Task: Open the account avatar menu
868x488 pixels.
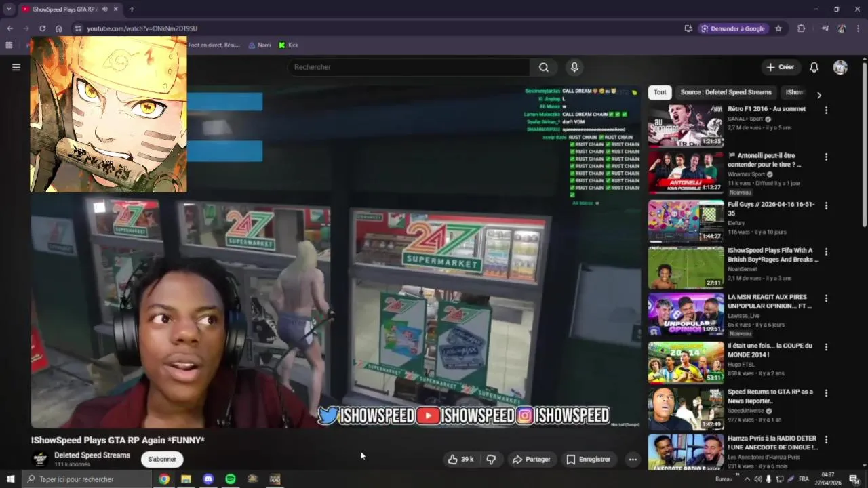Action: pos(840,67)
